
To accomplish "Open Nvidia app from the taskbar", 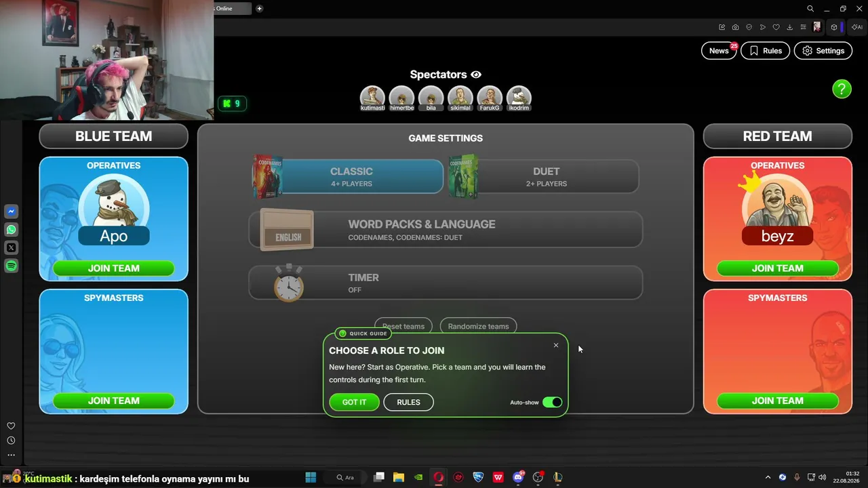I will coord(419,477).
